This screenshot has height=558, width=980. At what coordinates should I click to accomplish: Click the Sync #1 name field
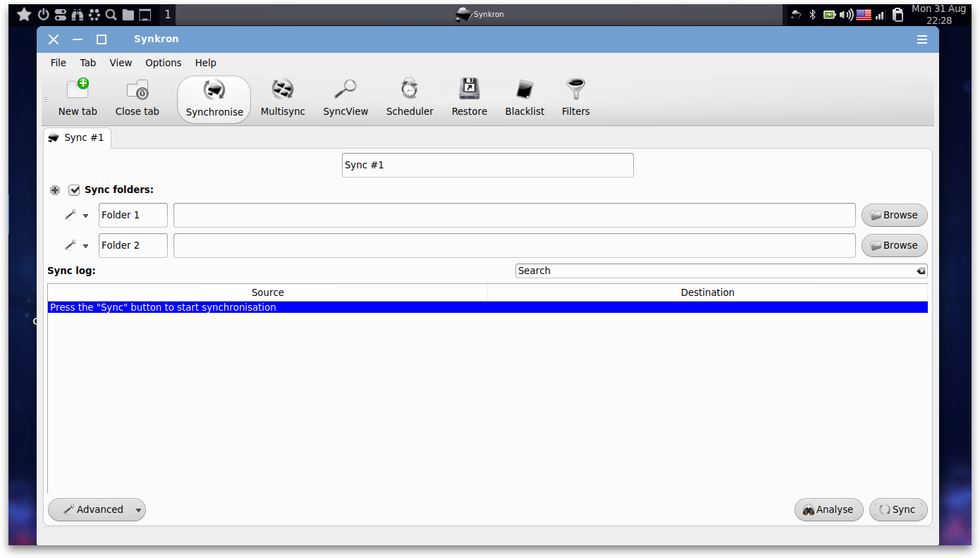pyautogui.click(x=488, y=165)
